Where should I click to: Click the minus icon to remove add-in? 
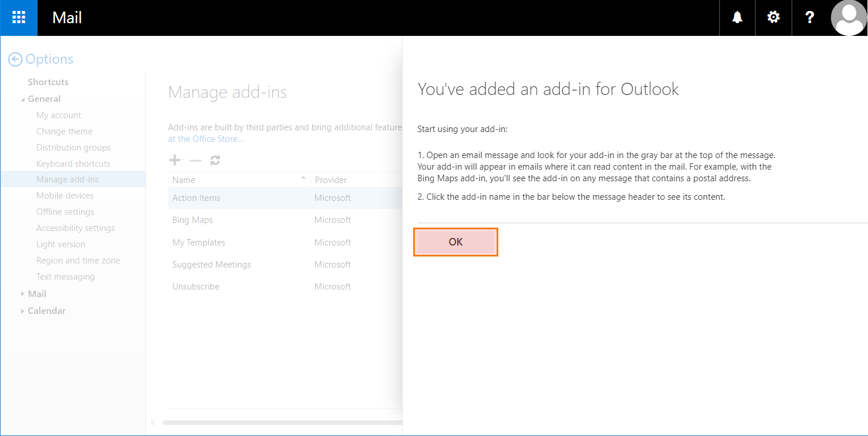pyautogui.click(x=195, y=160)
